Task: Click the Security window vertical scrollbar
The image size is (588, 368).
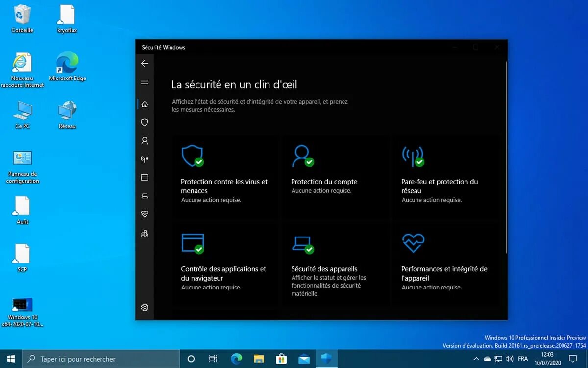Action: 506,157
